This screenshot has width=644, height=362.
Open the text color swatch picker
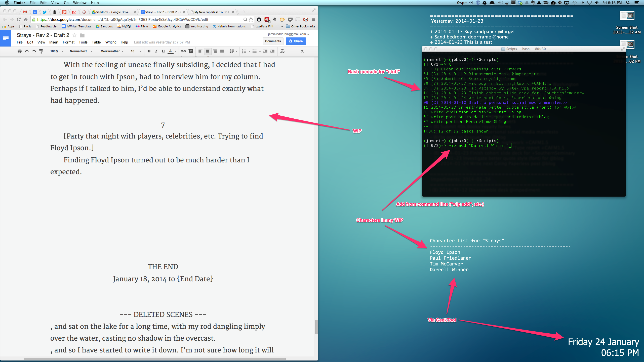171,51
